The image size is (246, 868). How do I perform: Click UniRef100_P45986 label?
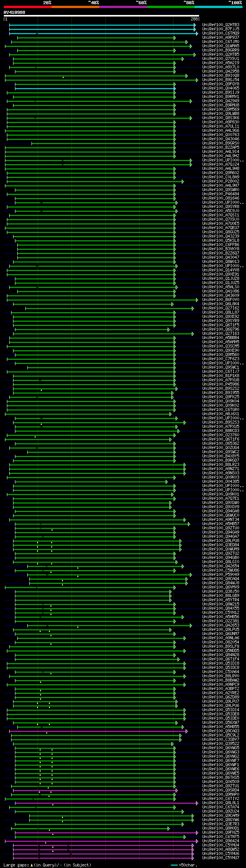pos(221,384)
